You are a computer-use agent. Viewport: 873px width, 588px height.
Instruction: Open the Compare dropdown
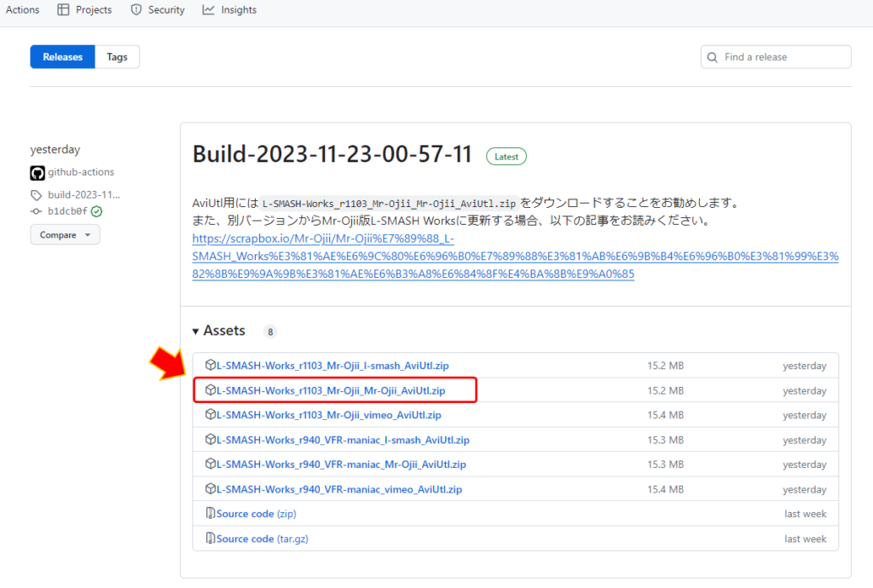click(65, 234)
